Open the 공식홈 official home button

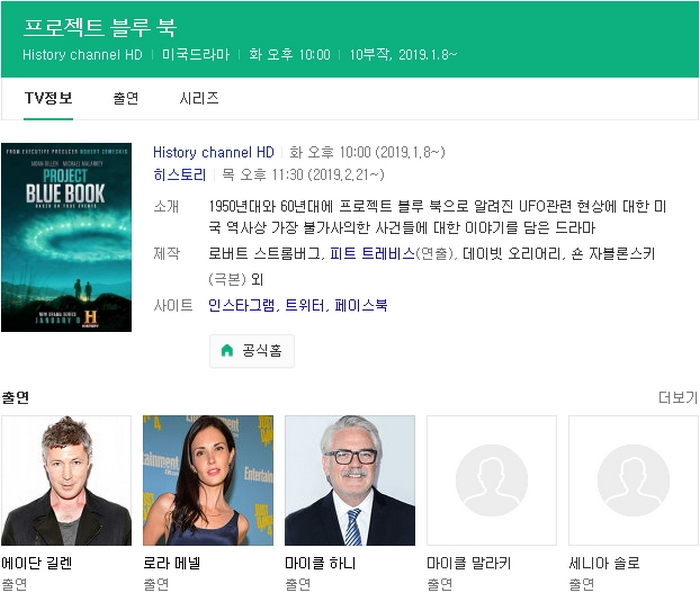coord(252,351)
